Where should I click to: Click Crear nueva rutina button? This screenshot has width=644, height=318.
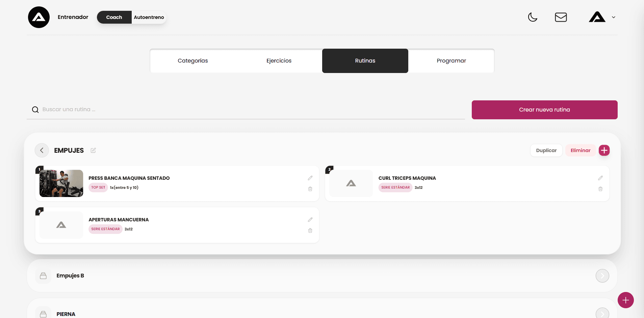[544, 110]
